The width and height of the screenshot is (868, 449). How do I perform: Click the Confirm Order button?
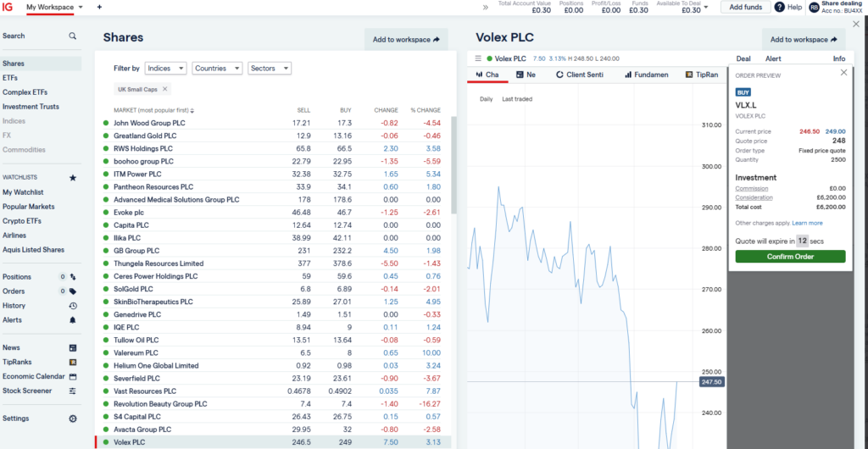point(790,257)
